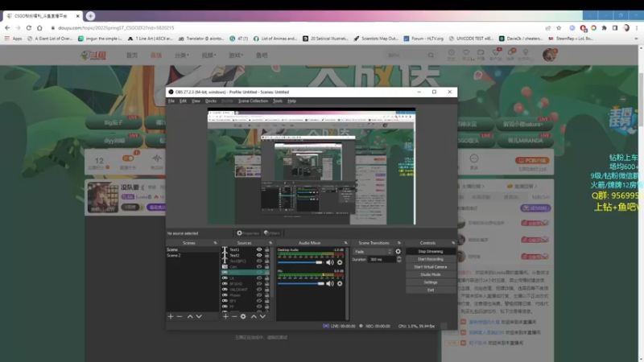
Task: Open 游戏 dropdown on Douyu nav
Action: coord(236,55)
